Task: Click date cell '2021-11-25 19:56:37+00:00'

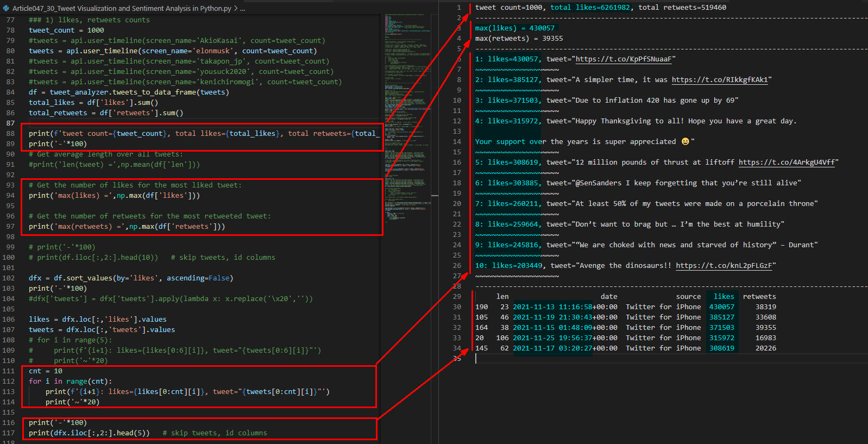Action: (565, 337)
